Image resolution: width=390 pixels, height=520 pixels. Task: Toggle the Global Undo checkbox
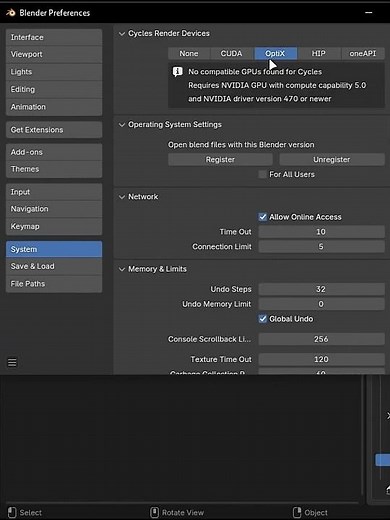pos(263,319)
